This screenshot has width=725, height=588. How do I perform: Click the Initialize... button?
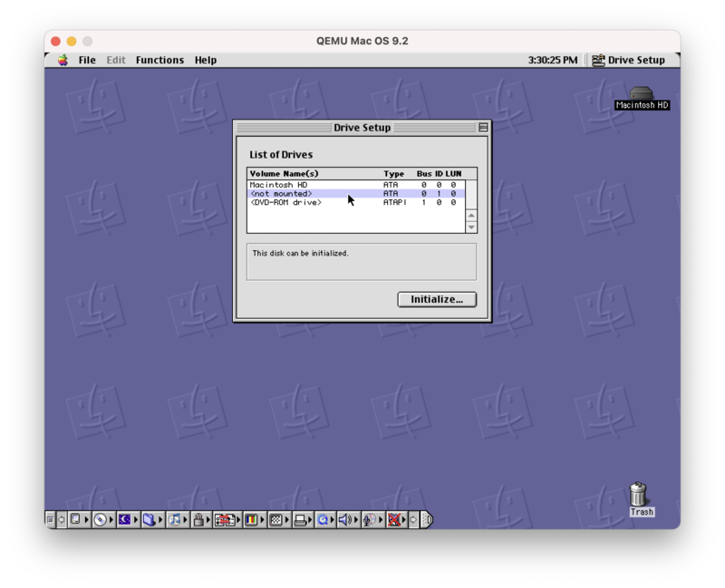pos(437,300)
